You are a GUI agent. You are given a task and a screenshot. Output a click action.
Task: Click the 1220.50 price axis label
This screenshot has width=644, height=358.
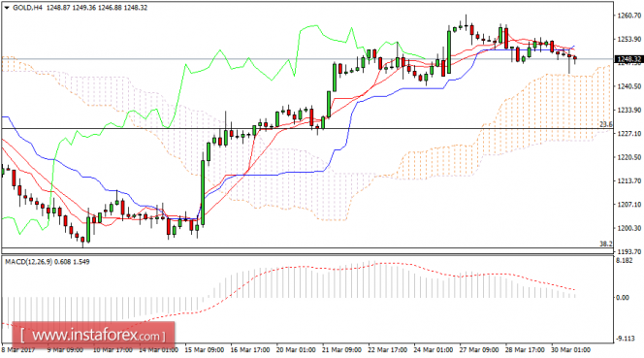629,157
